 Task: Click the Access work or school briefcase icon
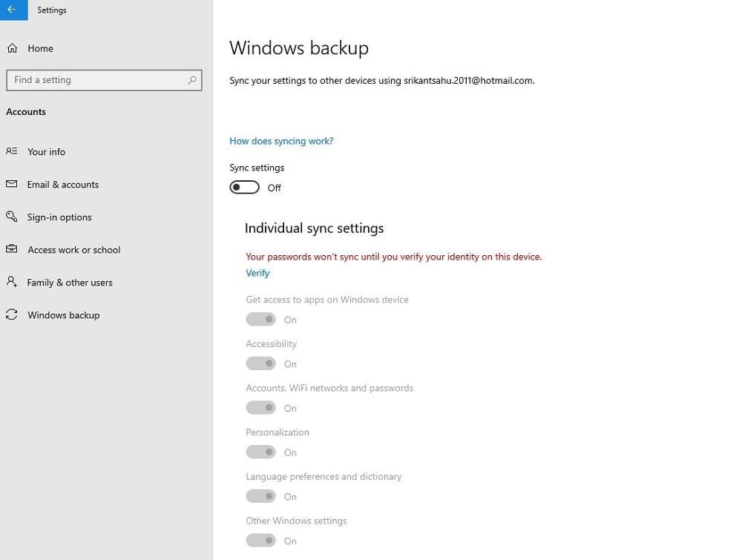point(12,249)
